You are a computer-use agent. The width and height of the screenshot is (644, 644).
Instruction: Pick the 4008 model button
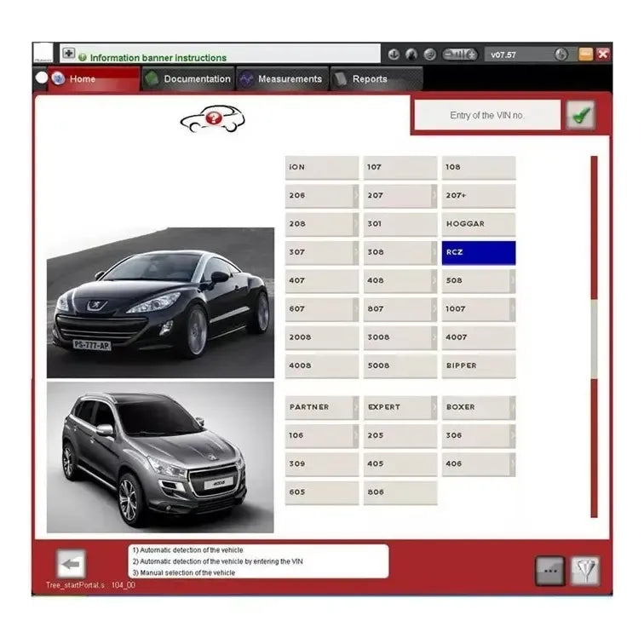(x=322, y=365)
